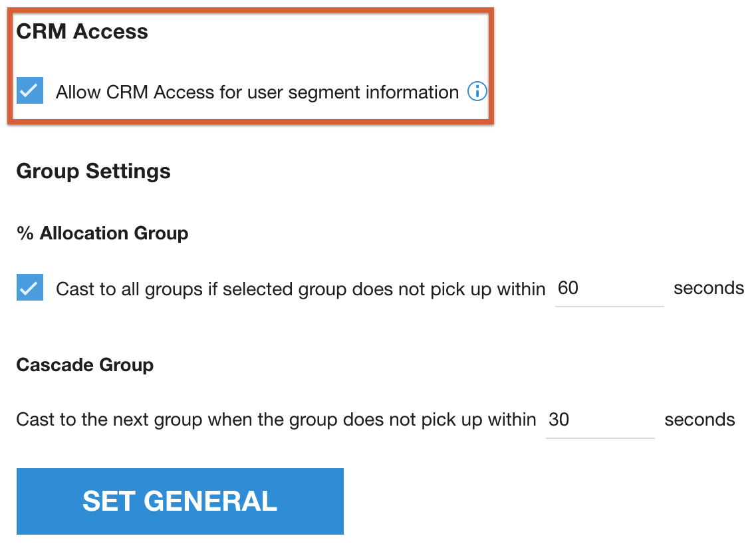Click the info icon beside CRM Access option
The width and height of the screenshot is (756, 544).
(x=477, y=92)
